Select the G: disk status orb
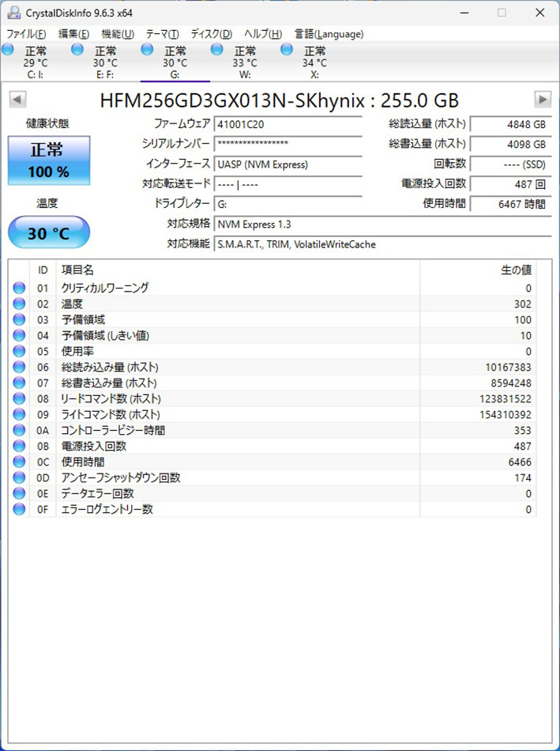 pos(147,49)
